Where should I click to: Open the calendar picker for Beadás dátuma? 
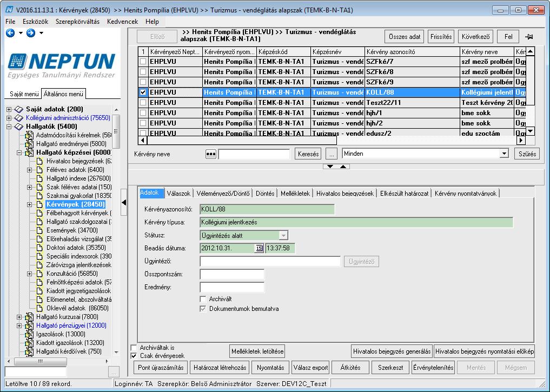[x=259, y=248]
